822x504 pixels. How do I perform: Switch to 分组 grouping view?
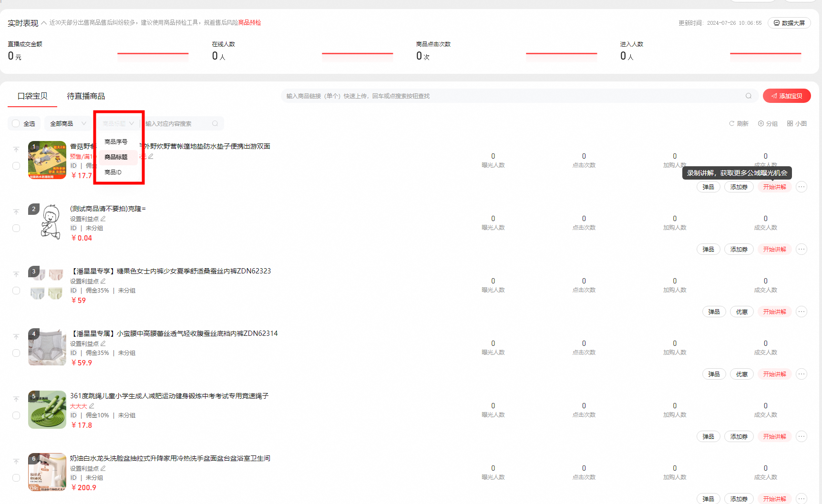click(768, 123)
